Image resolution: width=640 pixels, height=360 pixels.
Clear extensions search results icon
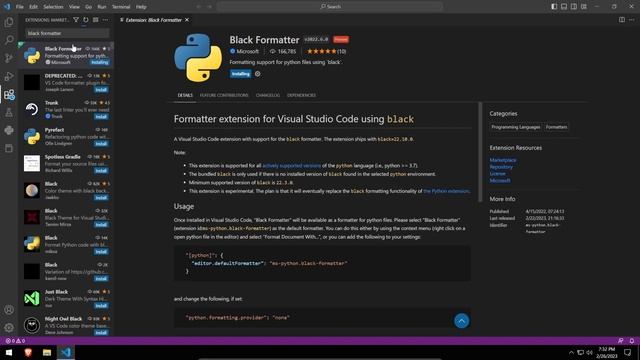(x=96, y=20)
